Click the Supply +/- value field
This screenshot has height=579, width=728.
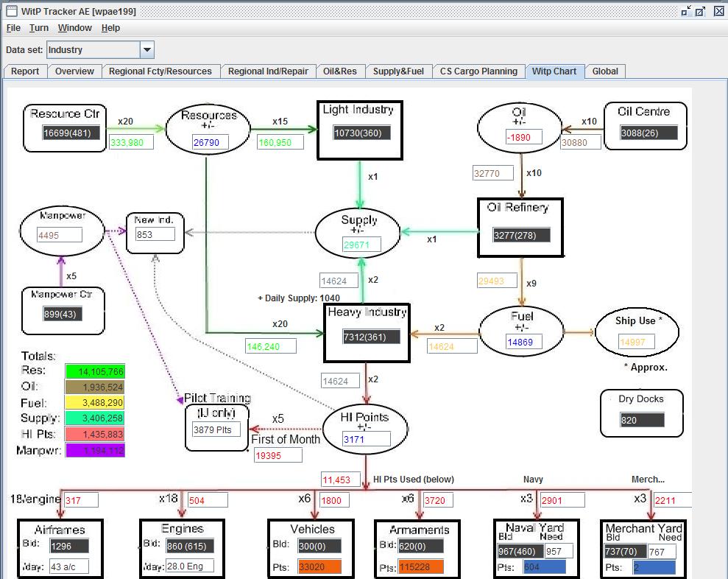pos(361,245)
